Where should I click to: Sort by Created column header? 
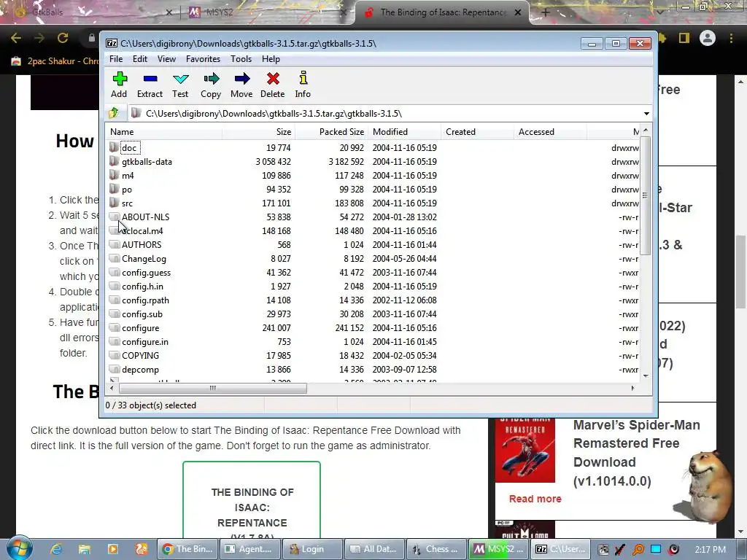tap(478, 132)
